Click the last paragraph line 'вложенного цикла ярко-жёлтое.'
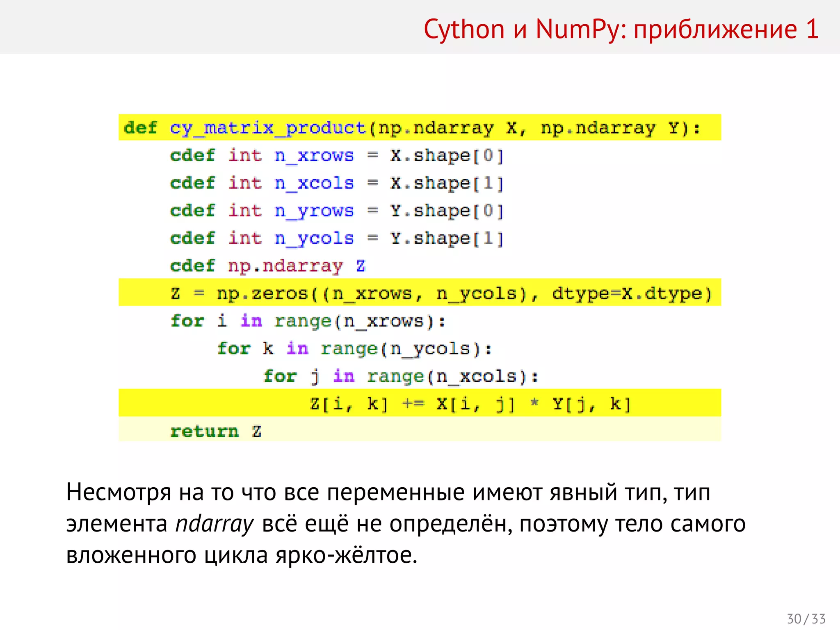 click(242, 555)
